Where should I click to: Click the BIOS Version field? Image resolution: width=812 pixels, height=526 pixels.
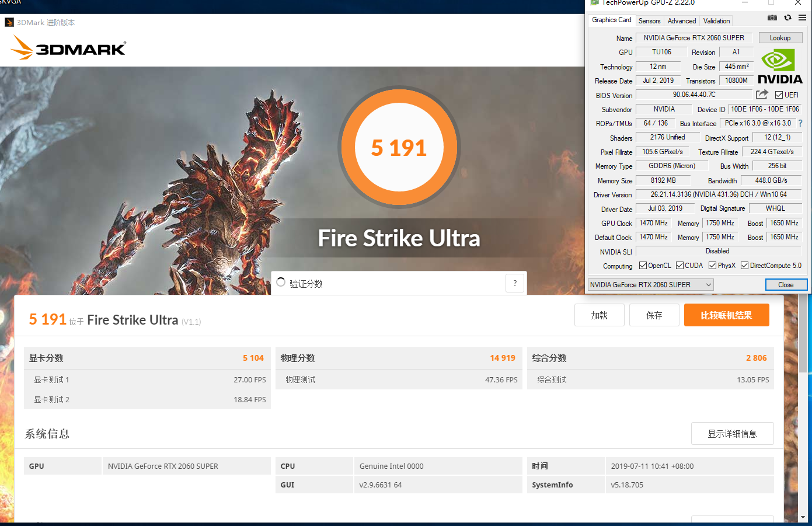pyautogui.click(x=694, y=95)
